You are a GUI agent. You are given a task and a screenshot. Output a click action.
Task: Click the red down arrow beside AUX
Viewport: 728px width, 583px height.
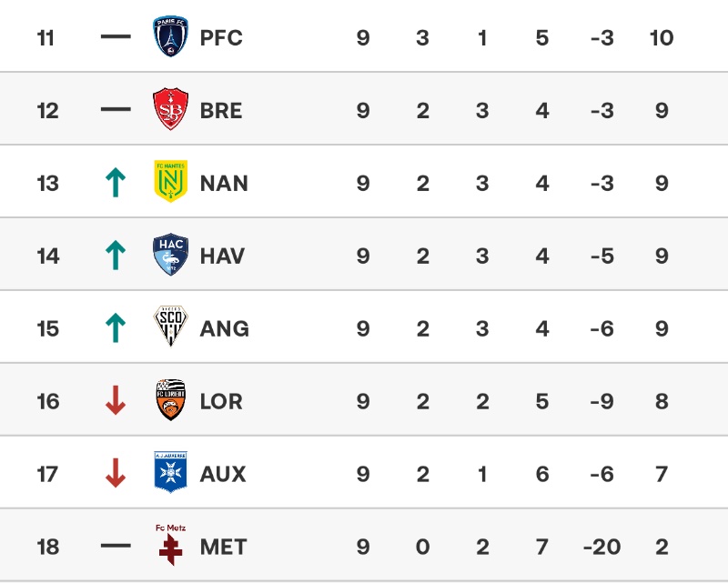(116, 474)
